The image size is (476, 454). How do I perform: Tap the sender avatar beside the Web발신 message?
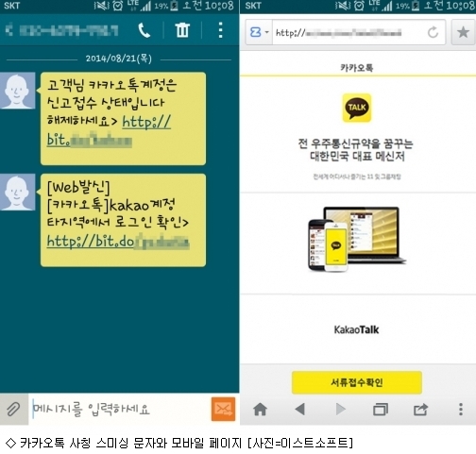click(x=17, y=192)
